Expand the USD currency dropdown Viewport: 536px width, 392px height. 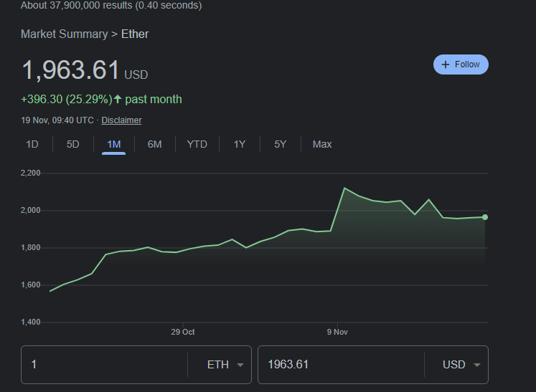click(461, 365)
